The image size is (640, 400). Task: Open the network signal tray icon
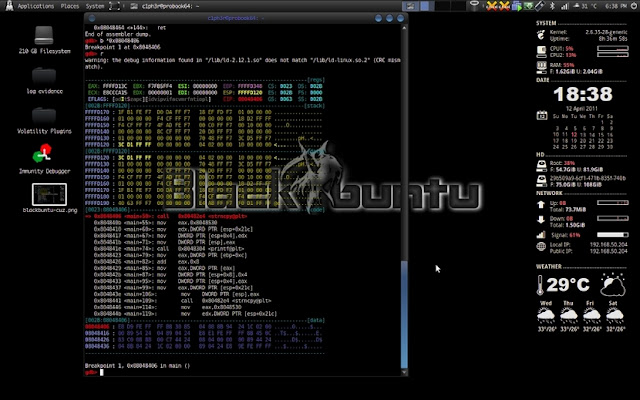coord(564,6)
